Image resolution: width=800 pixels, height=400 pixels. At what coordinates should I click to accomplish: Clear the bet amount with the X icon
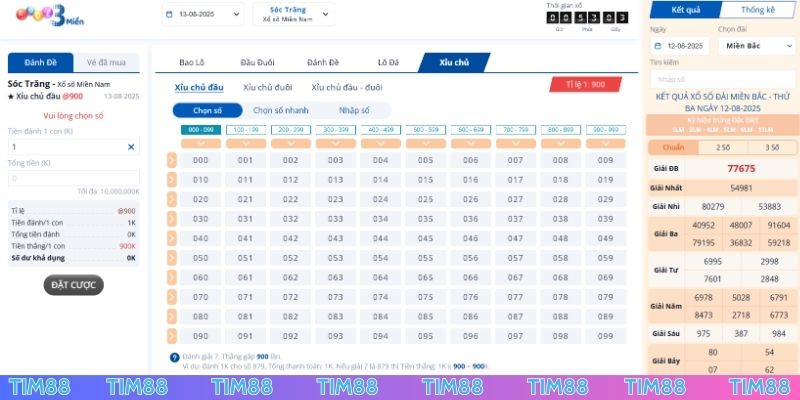[x=131, y=147]
